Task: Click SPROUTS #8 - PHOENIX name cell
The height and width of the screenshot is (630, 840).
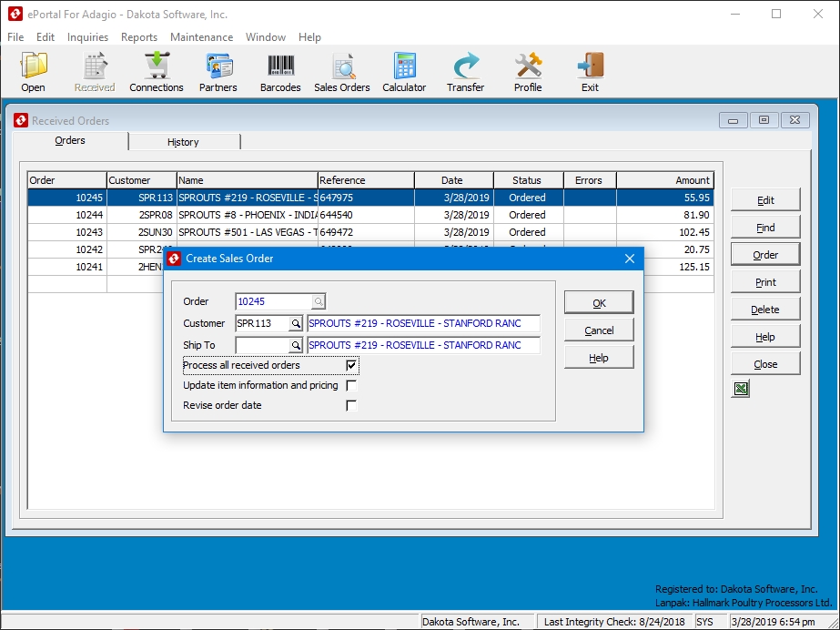Action: coord(247,215)
